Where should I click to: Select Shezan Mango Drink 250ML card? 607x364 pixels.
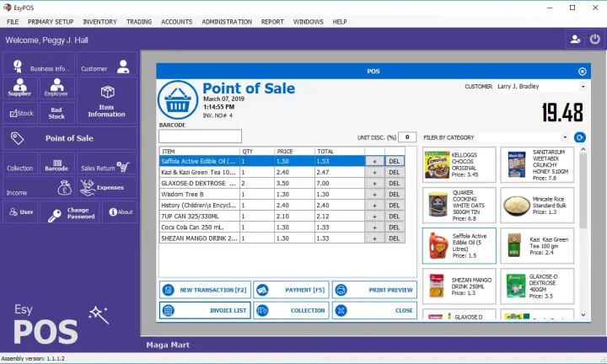coord(459,286)
